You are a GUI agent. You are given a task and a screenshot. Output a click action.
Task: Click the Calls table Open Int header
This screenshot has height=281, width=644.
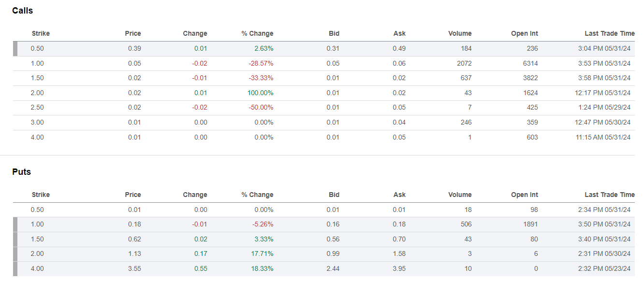[524, 33]
